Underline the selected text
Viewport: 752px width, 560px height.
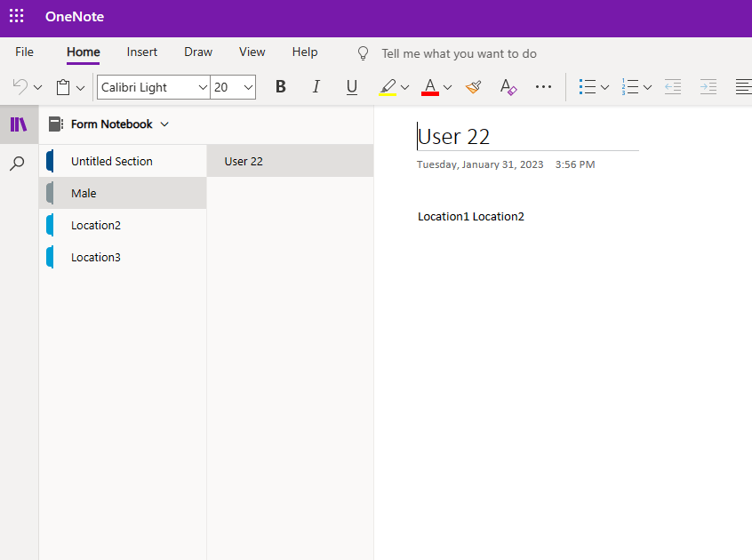pyautogui.click(x=351, y=86)
